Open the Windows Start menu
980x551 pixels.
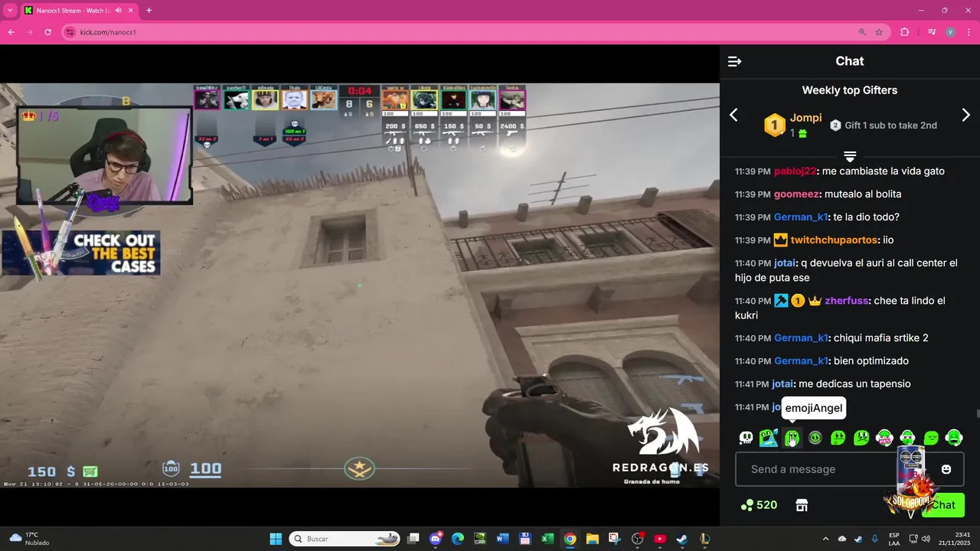point(276,539)
